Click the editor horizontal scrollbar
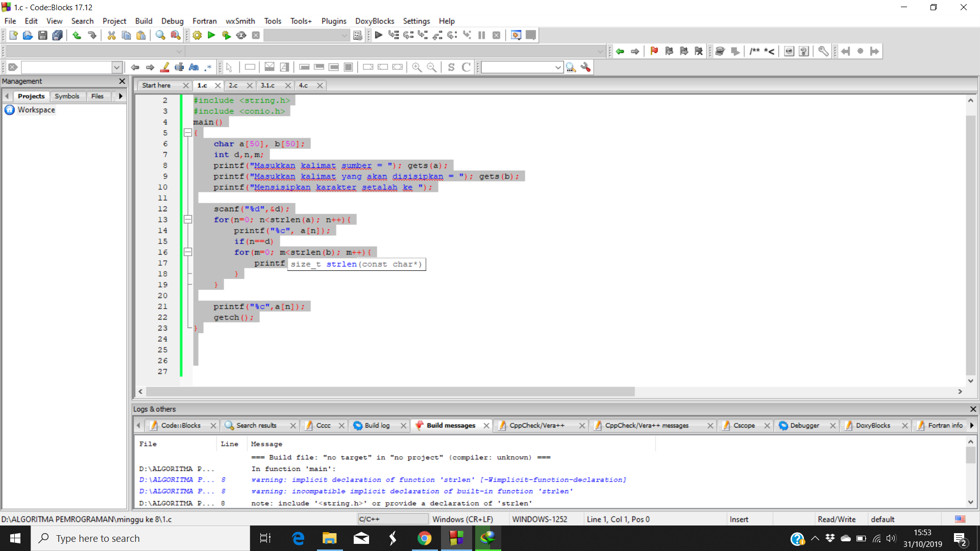Image resolution: width=980 pixels, height=551 pixels. [390, 392]
